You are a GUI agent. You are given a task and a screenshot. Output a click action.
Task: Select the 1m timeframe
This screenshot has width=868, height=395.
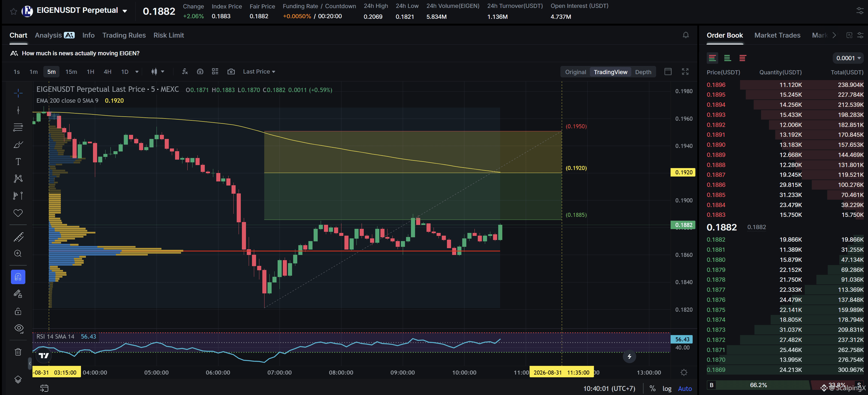33,72
